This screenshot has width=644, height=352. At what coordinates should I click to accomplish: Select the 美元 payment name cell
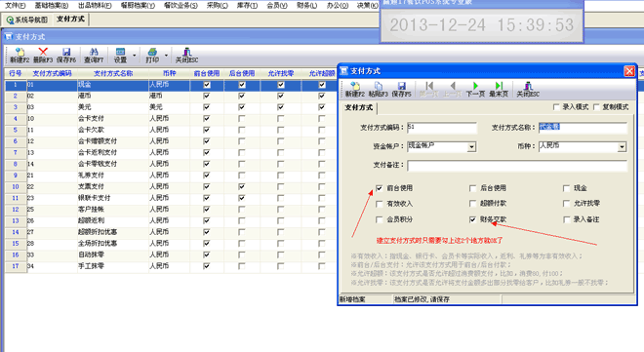pos(113,107)
